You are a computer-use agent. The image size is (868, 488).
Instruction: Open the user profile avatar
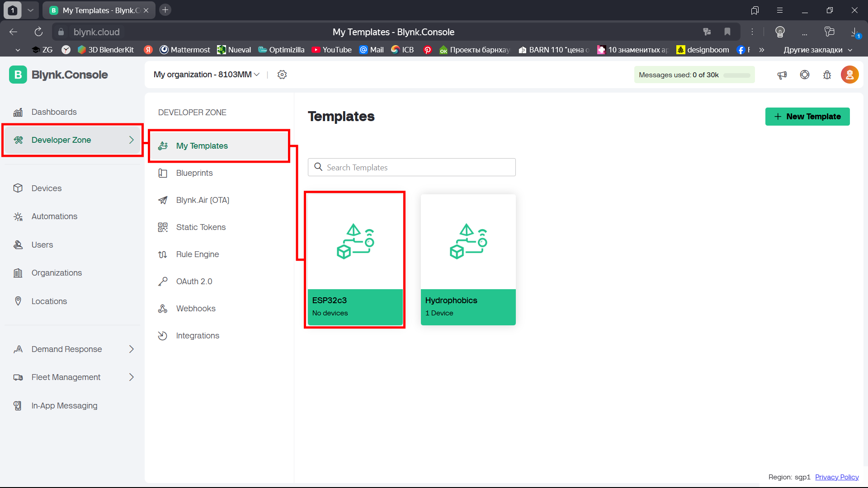850,75
